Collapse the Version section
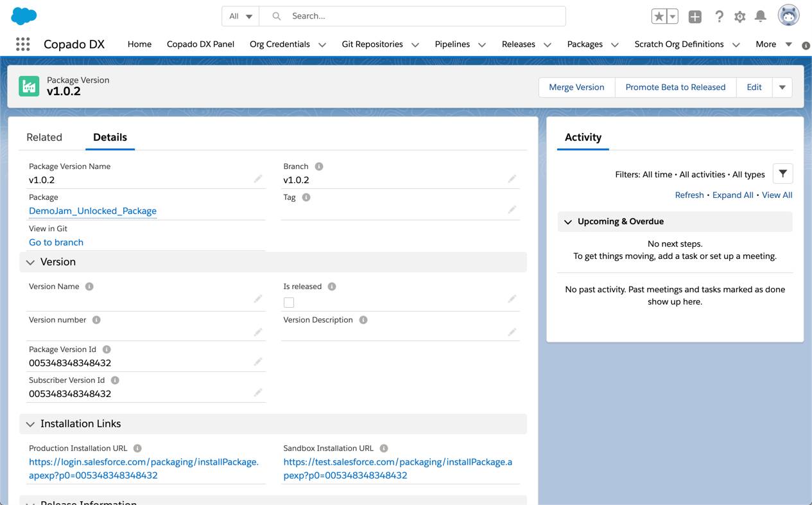 point(30,261)
